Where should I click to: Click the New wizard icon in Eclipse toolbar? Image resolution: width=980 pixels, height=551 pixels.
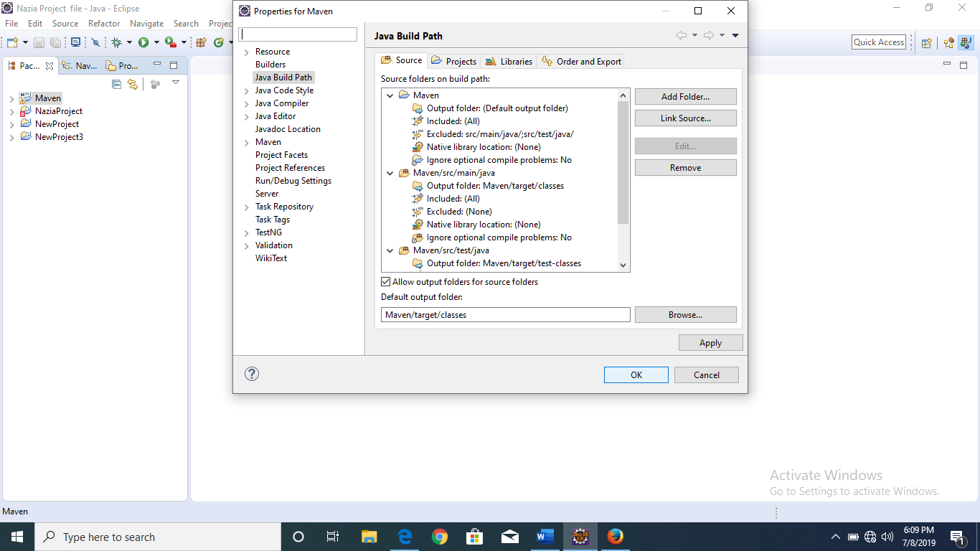12,42
